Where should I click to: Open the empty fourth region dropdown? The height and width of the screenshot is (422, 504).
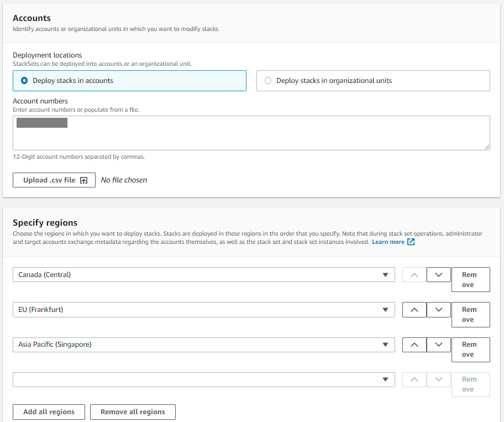pos(386,379)
